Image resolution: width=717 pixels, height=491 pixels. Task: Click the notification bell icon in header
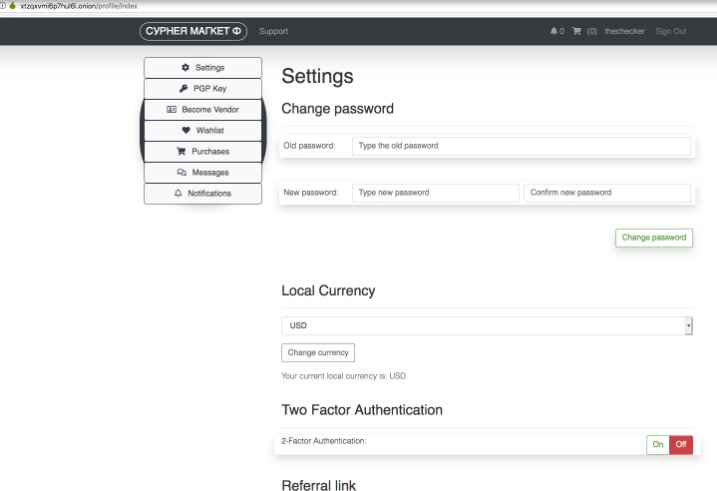[554, 31]
